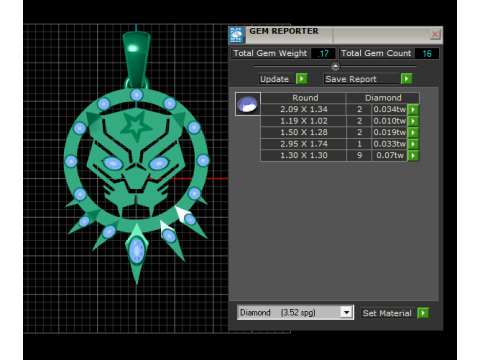Select the large marquise gem at the pendant bottom

(137, 250)
